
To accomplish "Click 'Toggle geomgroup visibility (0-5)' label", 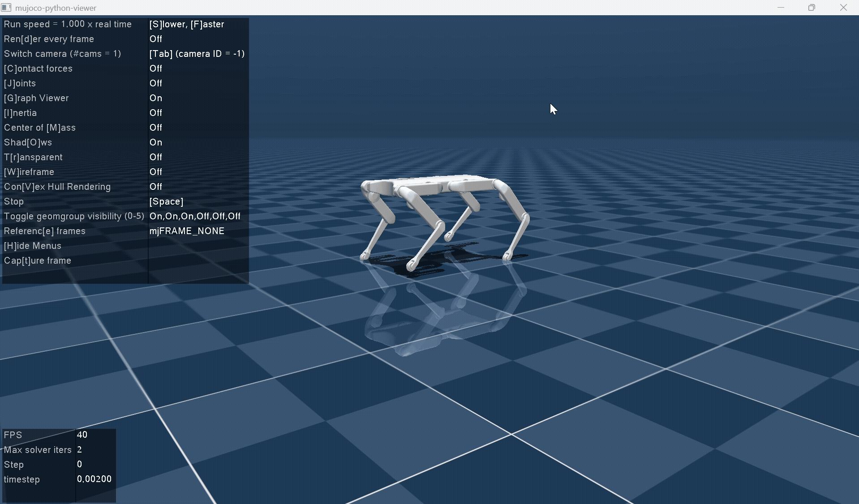I will coord(74,216).
